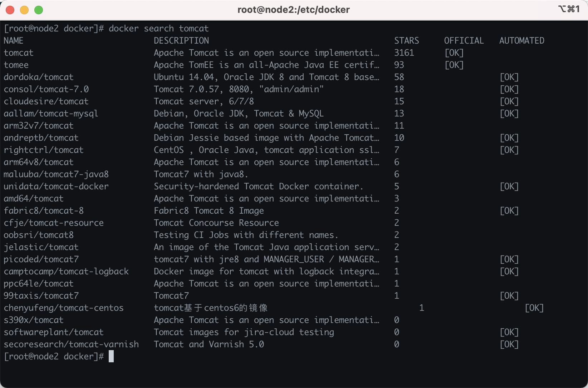Click the red close window button

[x=10, y=10]
